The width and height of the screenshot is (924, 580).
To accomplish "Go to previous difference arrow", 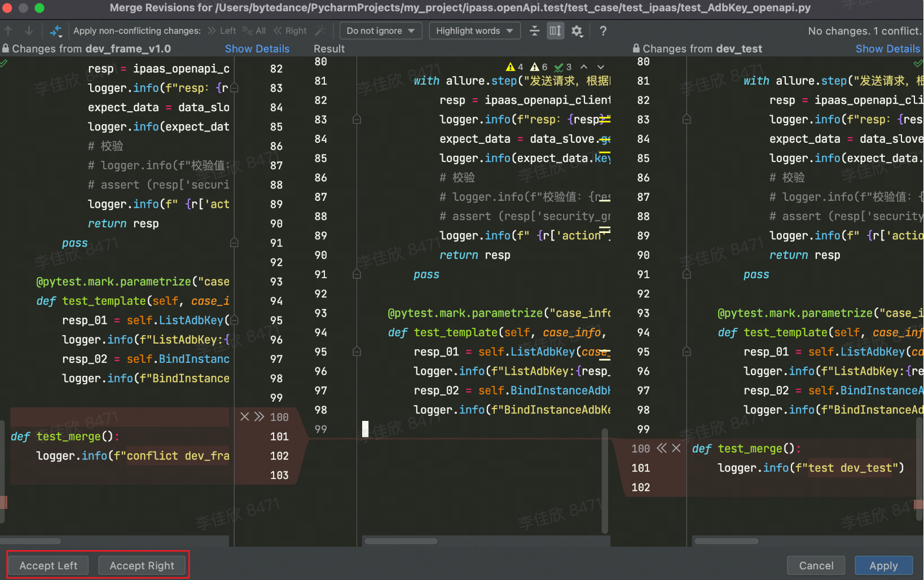I will pyautogui.click(x=8, y=30).
